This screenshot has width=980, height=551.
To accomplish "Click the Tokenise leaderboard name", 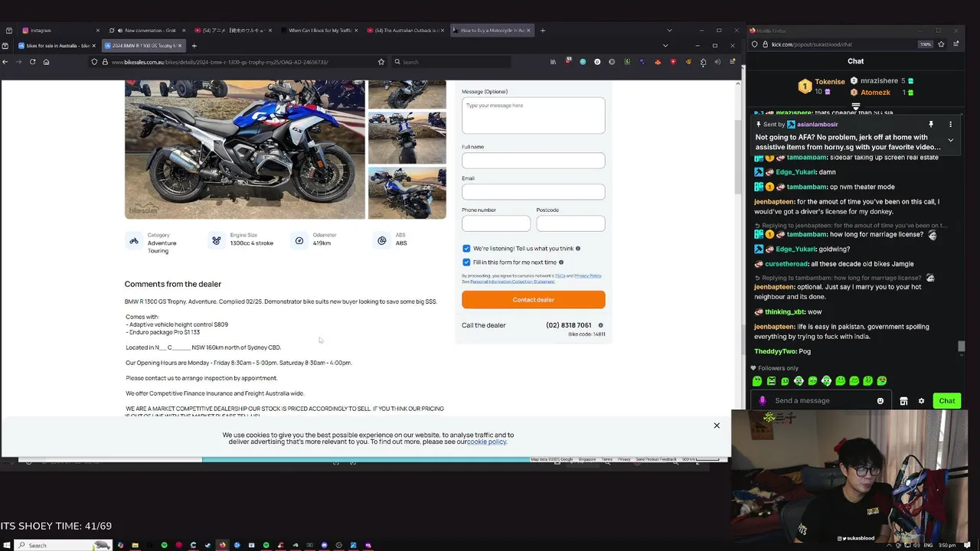I will [x=830, y=82].
